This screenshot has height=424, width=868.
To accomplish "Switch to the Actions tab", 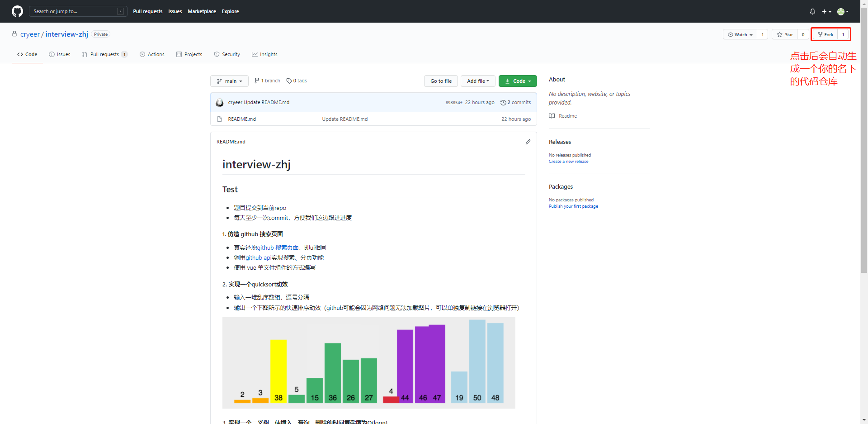I will (152, 54).
